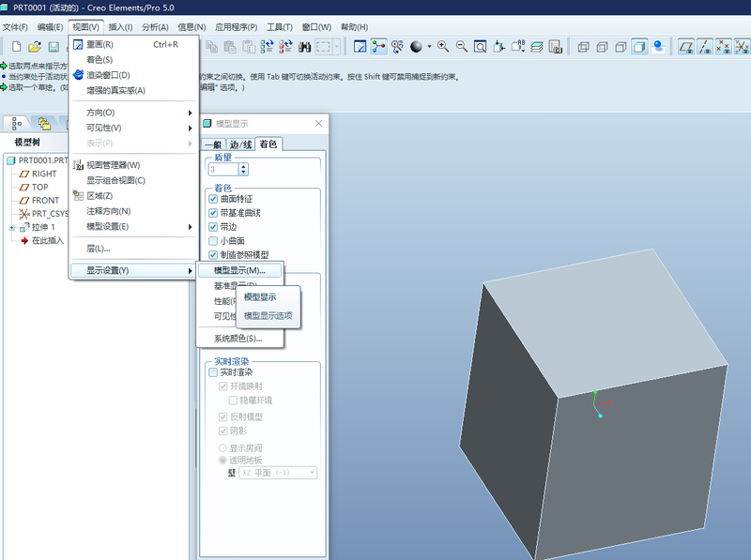Click the 质量 number input field

coord(223,169)
